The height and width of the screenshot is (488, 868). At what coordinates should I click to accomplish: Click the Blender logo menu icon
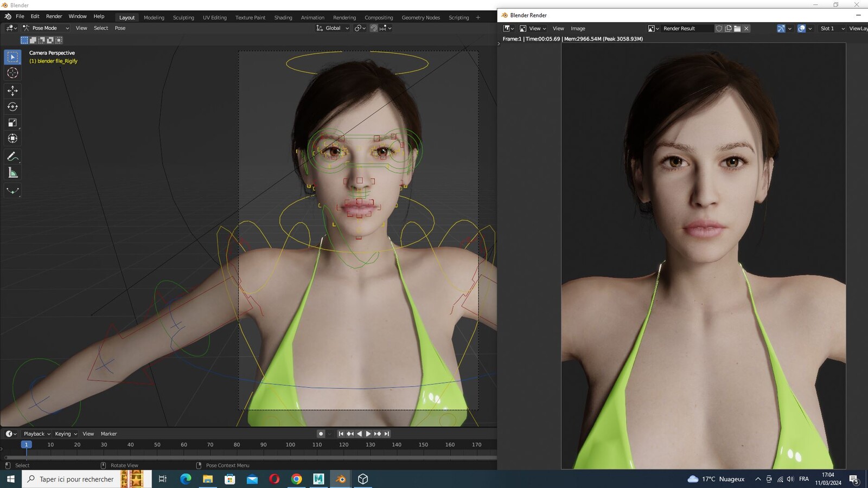8,16
